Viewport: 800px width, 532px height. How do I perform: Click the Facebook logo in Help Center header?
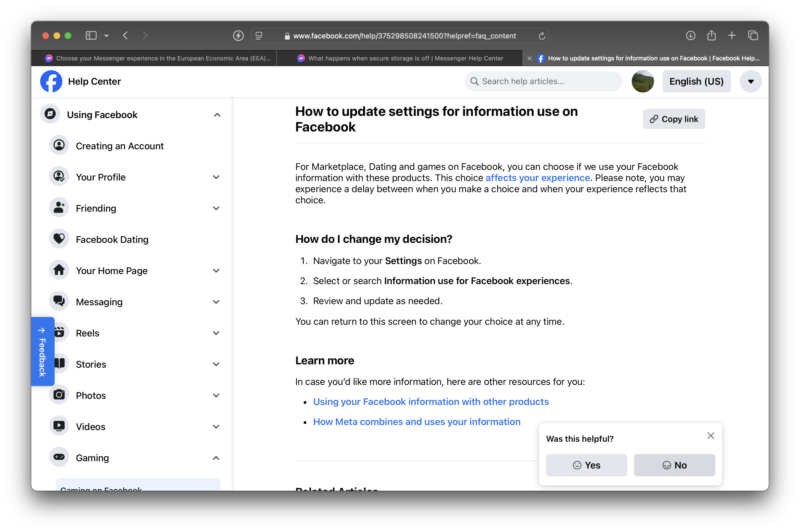(51, 81)
